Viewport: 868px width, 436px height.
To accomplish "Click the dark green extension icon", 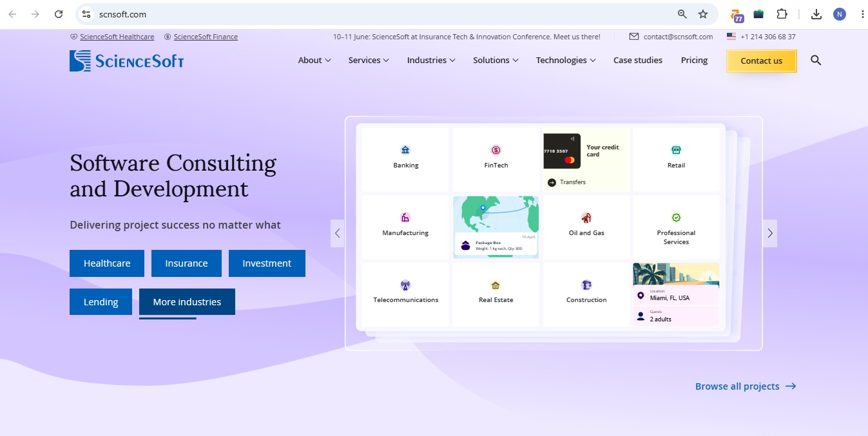I will (x=758, y=14).
